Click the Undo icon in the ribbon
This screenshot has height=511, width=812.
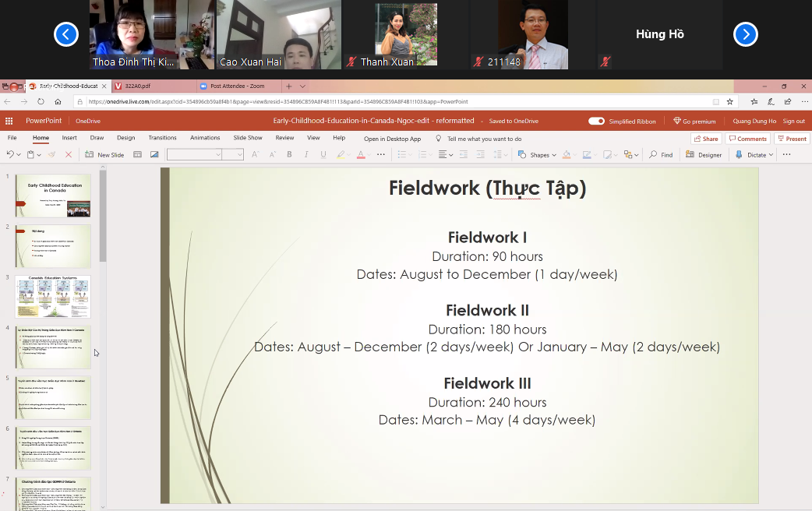10,154
